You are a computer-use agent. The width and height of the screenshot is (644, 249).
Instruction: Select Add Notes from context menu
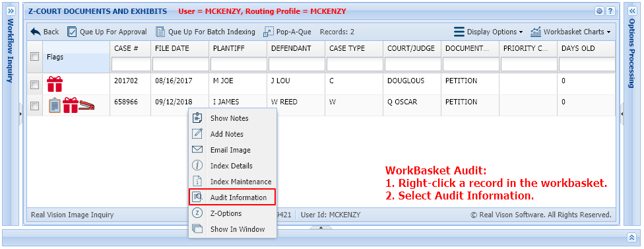coord(232,134)
